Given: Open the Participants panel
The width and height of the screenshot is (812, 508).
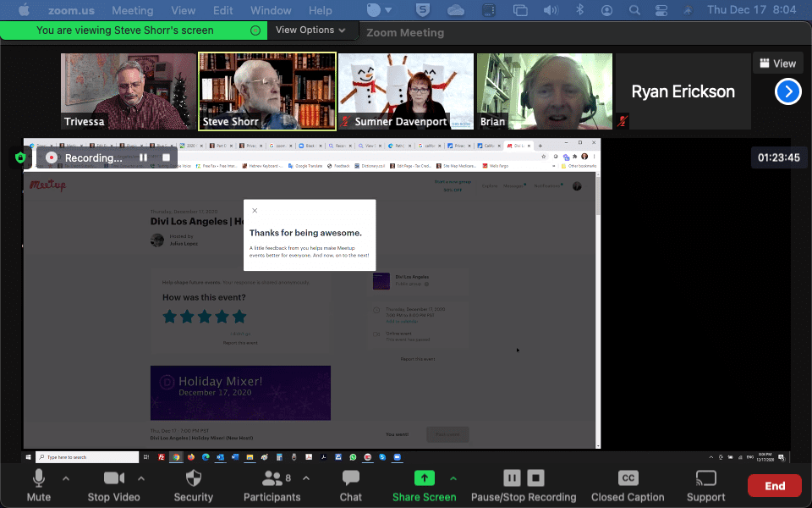Looking at the screenshot, I should (x=272, y=479).
